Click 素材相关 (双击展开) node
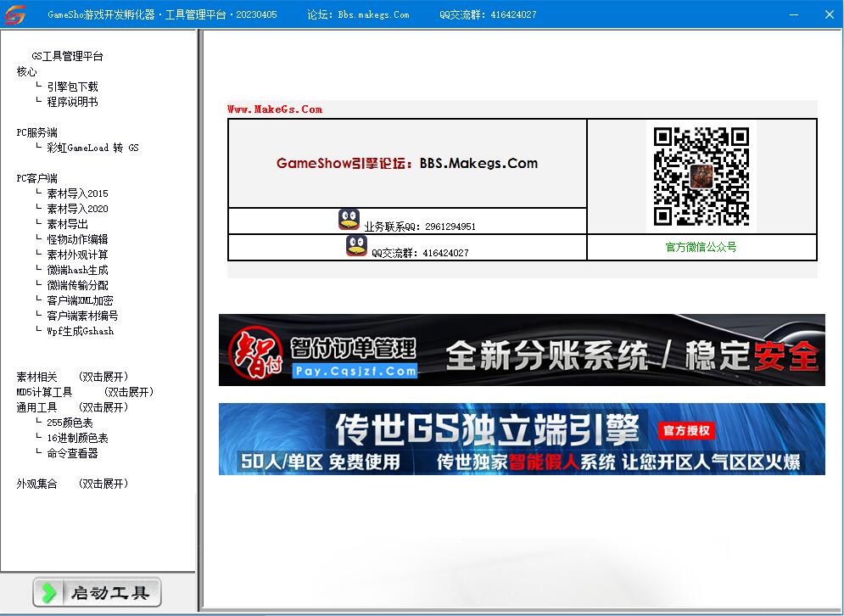Image resolution: width=844 pixels, height=616 pixels. 73,377
